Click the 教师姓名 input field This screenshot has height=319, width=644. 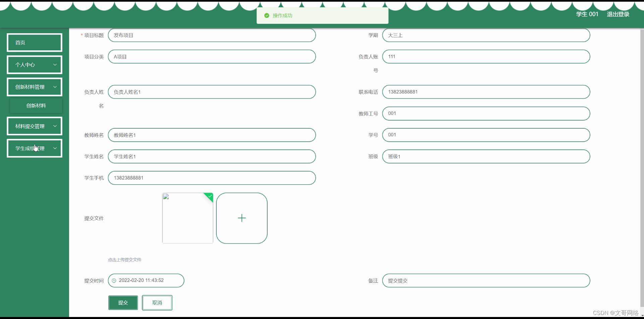click(212, 135)
